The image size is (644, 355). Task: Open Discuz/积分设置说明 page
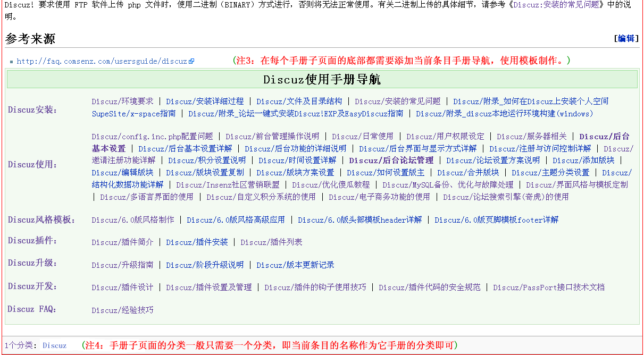click(207, 160)
